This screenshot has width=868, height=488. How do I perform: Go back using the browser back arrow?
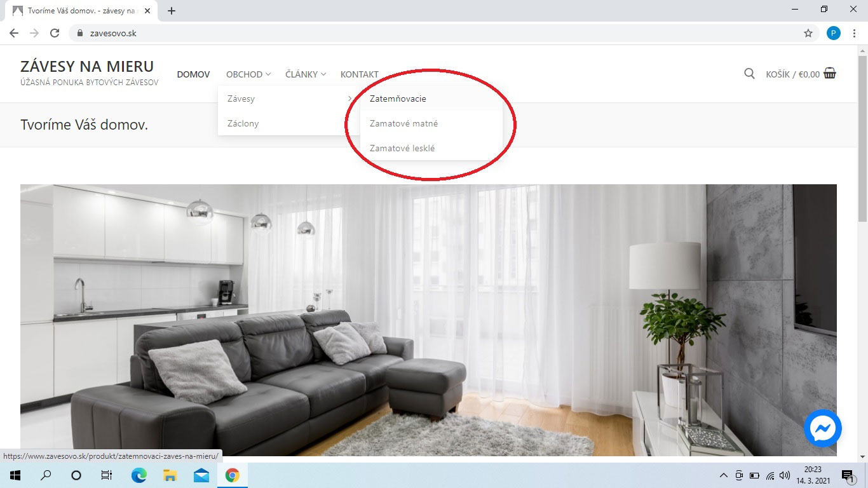click(13, 33)
